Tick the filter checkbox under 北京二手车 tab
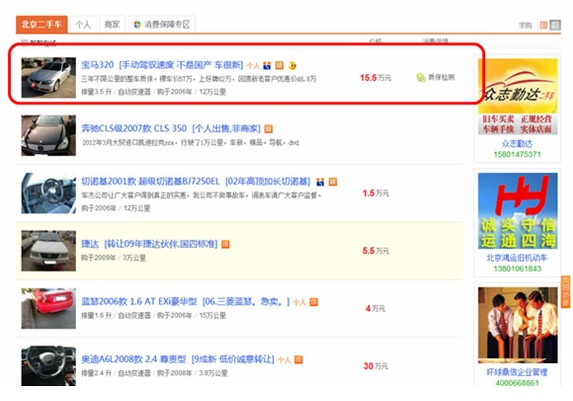Screen dimensions: 573x401 coord(24,43)
